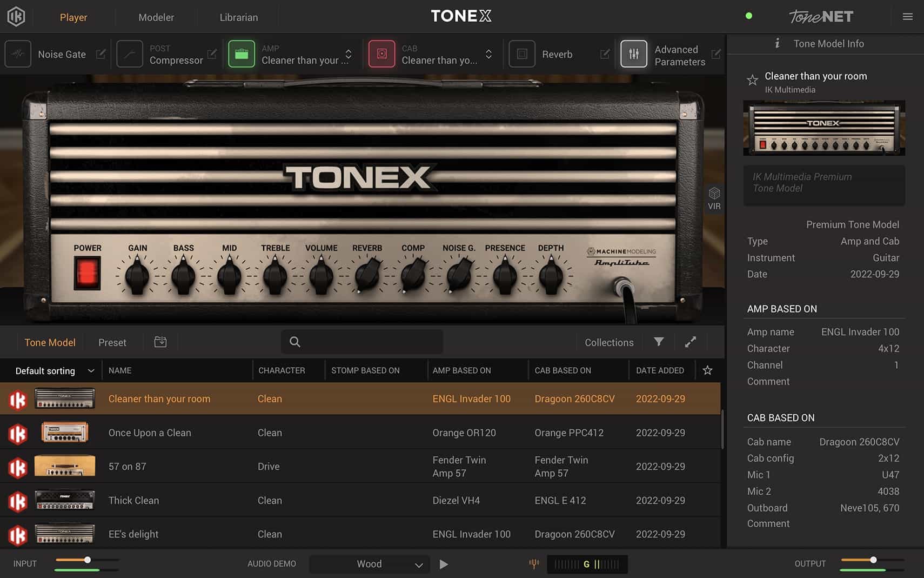The height and width of the screenshot is (578, 924).
Task: Toggle the Noise Gate module icon
Action: [18, 54]
